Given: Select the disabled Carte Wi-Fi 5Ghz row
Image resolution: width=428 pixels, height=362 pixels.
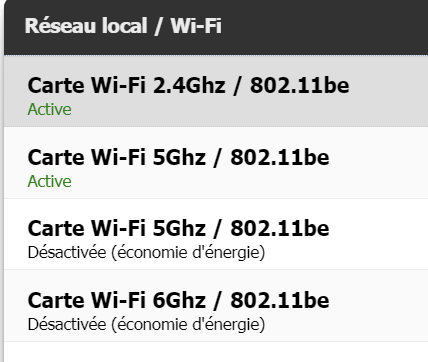Looking at the screenshot, I should 216,234.
